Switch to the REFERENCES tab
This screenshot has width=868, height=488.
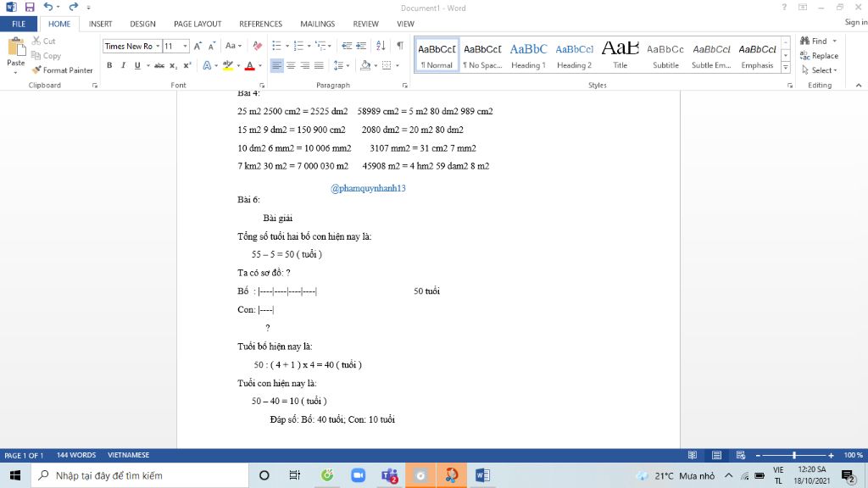260,24
